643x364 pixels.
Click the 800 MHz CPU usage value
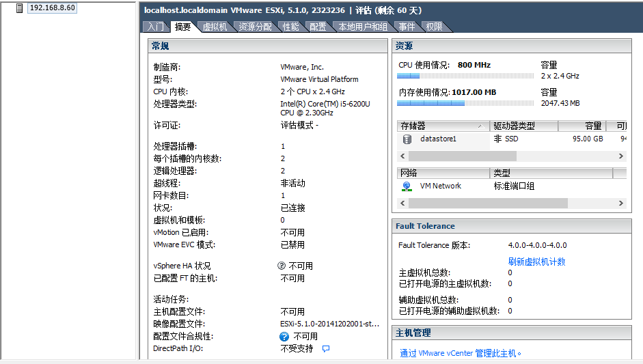pyautogui.click(x=474, y=65)
